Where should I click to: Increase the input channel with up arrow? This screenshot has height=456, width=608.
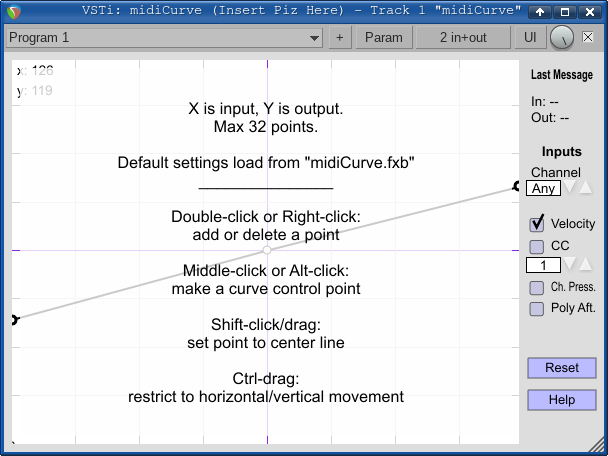click(x=586, y=188)
